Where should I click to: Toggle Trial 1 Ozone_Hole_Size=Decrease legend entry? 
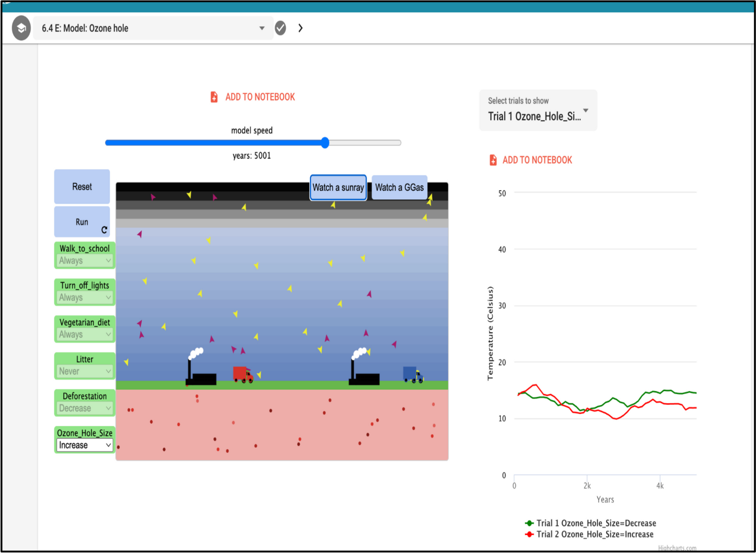590,523
